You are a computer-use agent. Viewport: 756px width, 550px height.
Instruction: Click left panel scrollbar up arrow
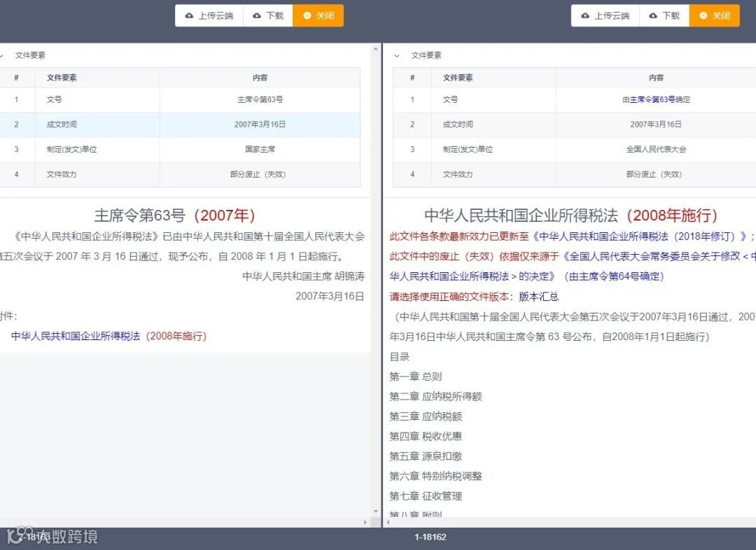(376, 49)
